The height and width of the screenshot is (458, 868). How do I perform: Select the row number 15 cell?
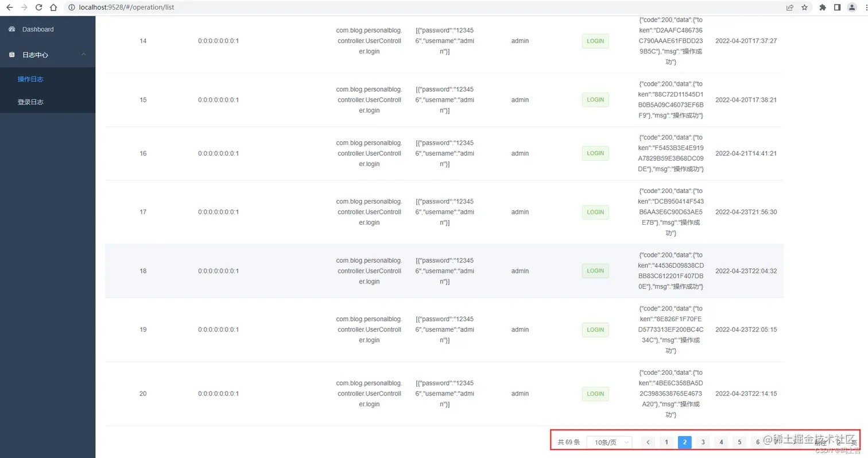click(143, 100)
